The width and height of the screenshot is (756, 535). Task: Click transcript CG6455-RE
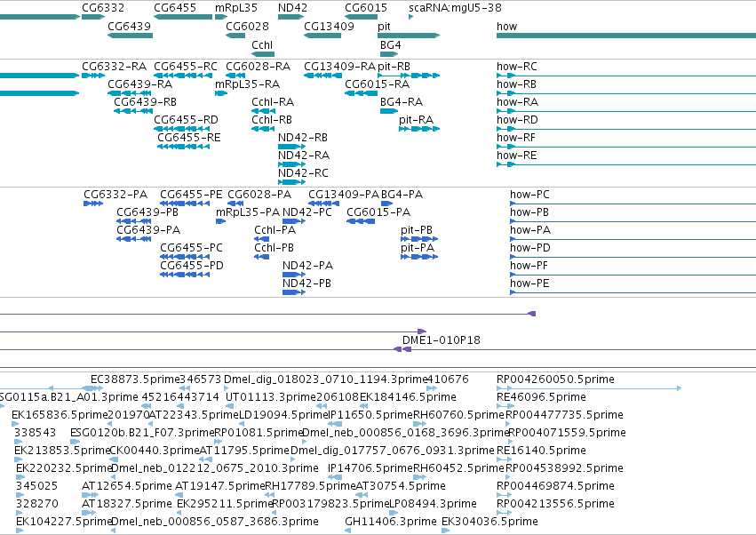pyautogui.click(x=189, y=138)
